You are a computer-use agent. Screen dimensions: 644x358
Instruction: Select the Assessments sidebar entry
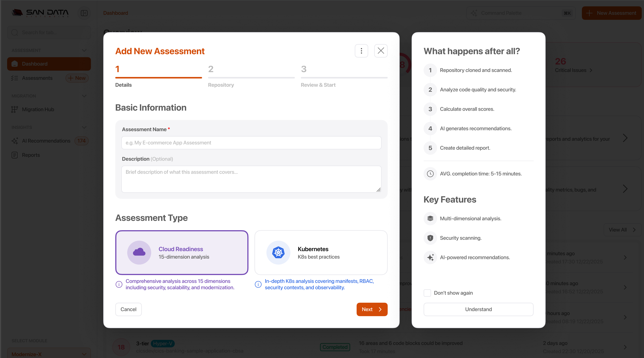[37, 78]
